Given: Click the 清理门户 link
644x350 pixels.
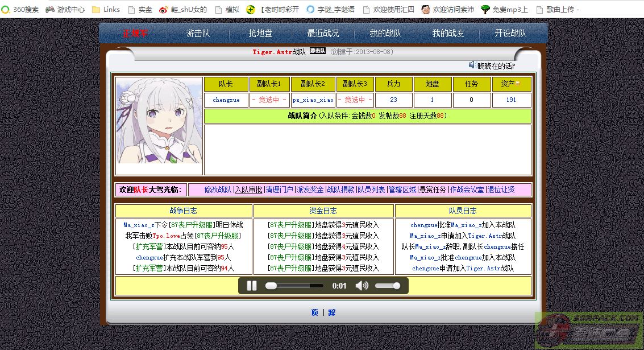Looking at the screenshot, I should coord(279,190).
